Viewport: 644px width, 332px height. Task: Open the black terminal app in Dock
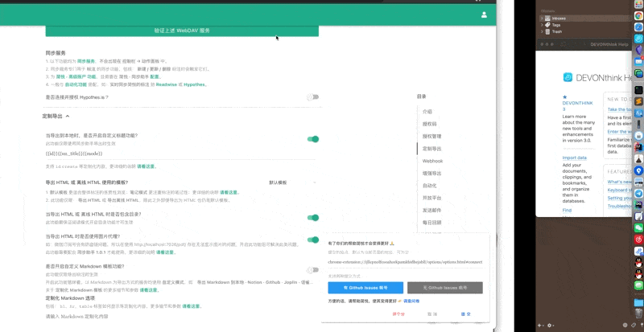pyautogui.click(x=638, y=89)
